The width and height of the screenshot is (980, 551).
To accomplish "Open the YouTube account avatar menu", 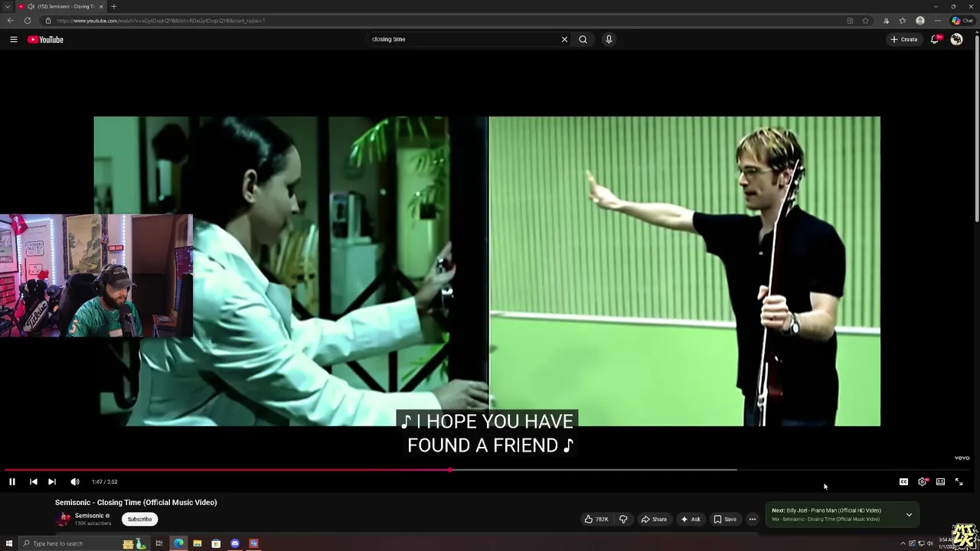I will [x=956, y=39].
